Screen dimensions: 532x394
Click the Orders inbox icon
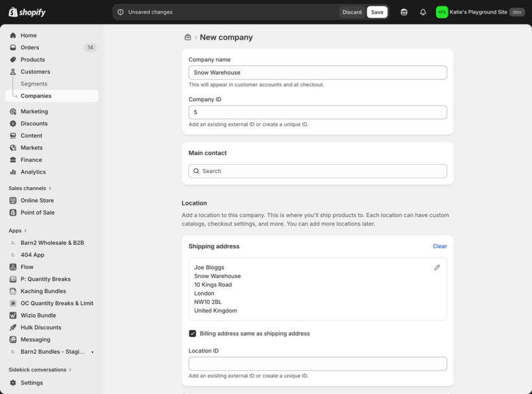[x=13, y=47]
